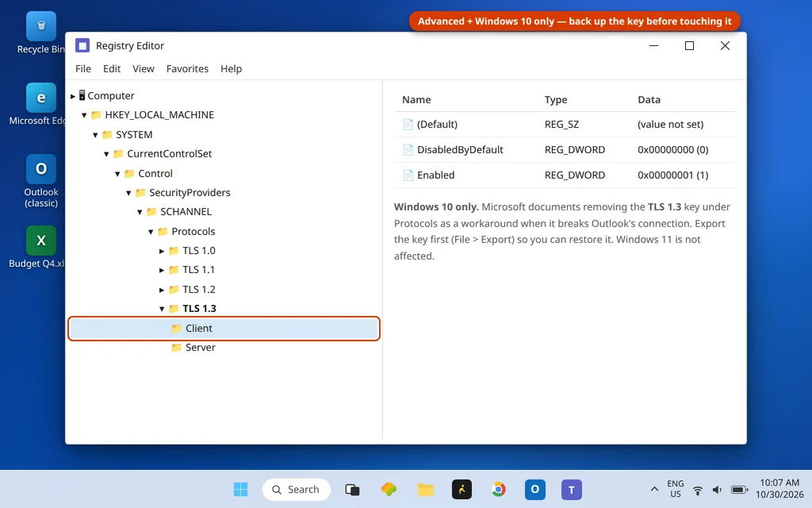The width and height of the screenshot is (812, 508).
Task: Click the Name column header
Action: coord(416,99)
